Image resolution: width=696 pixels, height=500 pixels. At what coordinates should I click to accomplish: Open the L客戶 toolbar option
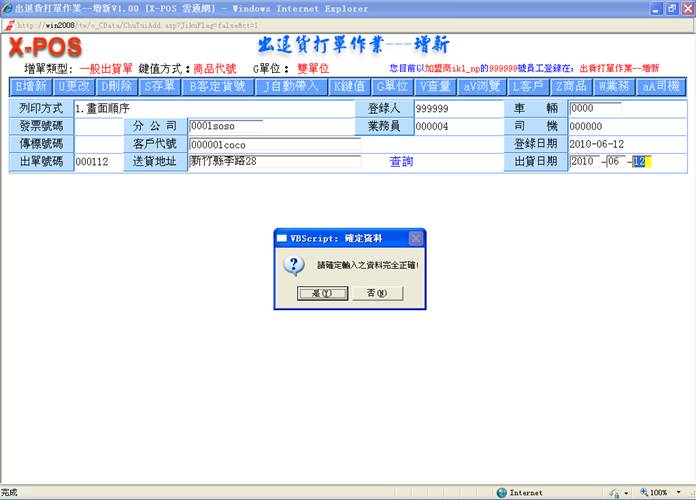pos(528,86)
